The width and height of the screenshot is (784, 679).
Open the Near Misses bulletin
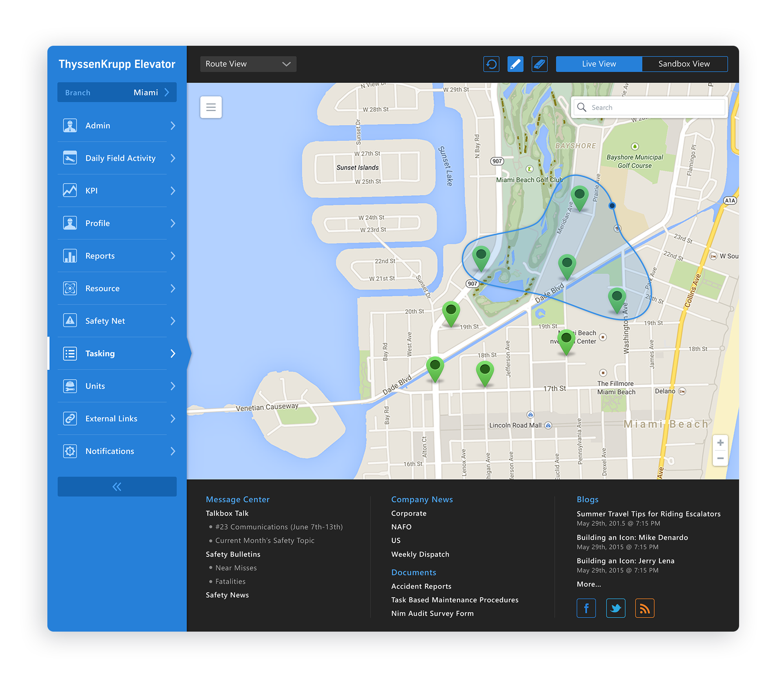[236, 568]
